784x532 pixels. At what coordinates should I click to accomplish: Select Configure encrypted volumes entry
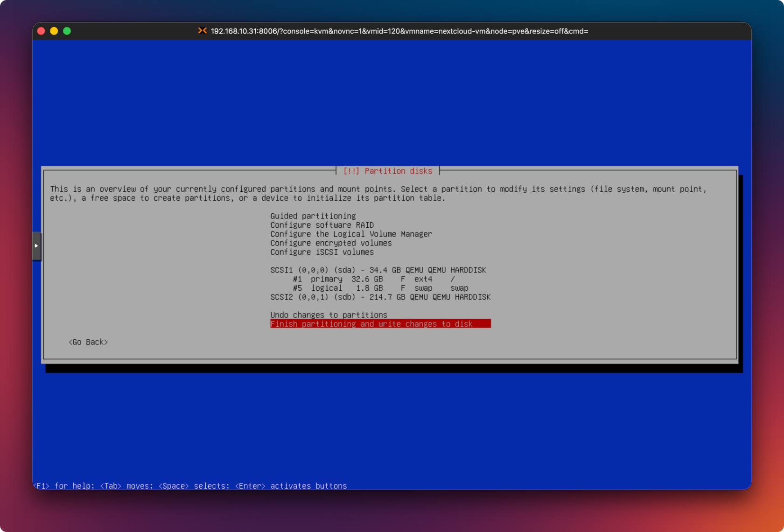coord(331,243)
